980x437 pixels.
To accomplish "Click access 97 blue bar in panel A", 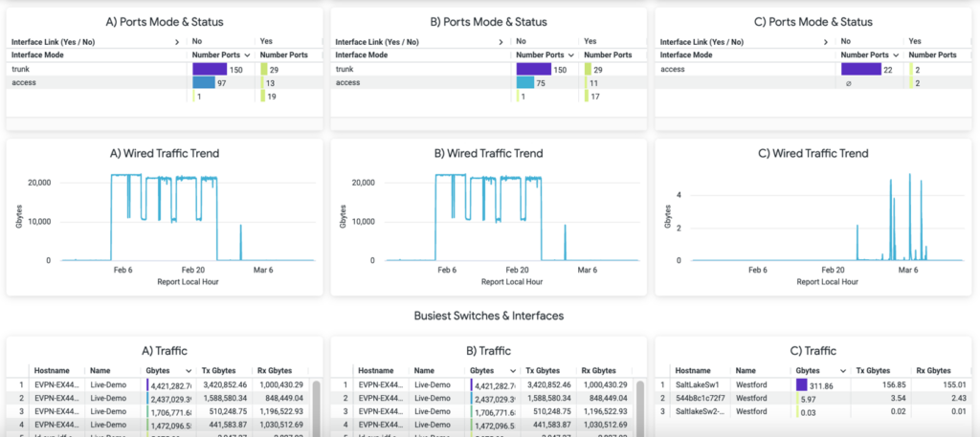I will click(204, 83).
